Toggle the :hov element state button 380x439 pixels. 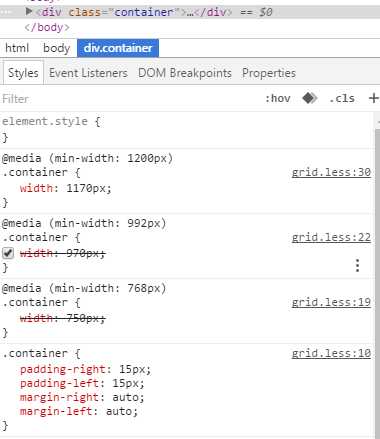pos(278,98)
